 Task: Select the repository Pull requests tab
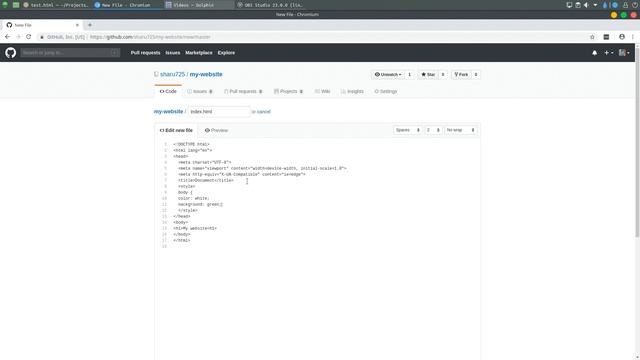tap(243, 91)
